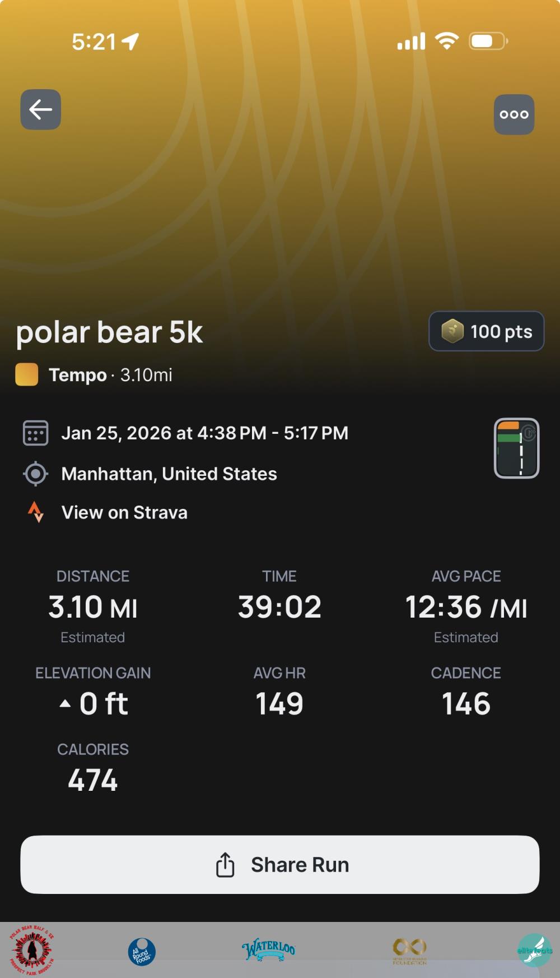Tap the back arrow button
This screenshot has height=978, width=560.
(x=41, y=109)
